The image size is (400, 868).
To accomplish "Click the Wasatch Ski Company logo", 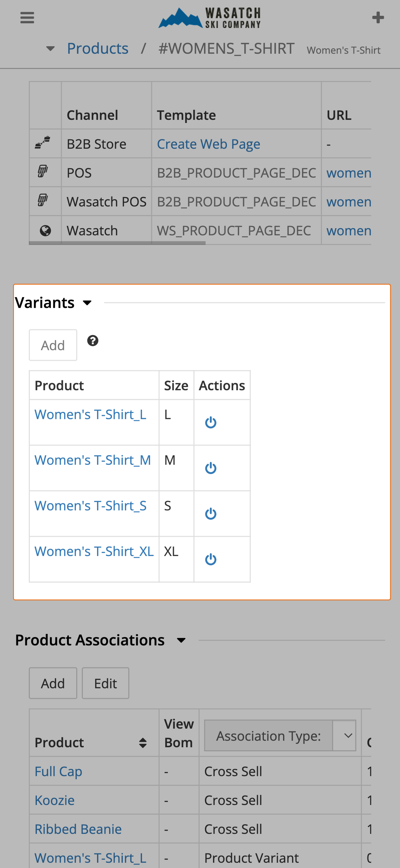I will (x=209, y=17).
